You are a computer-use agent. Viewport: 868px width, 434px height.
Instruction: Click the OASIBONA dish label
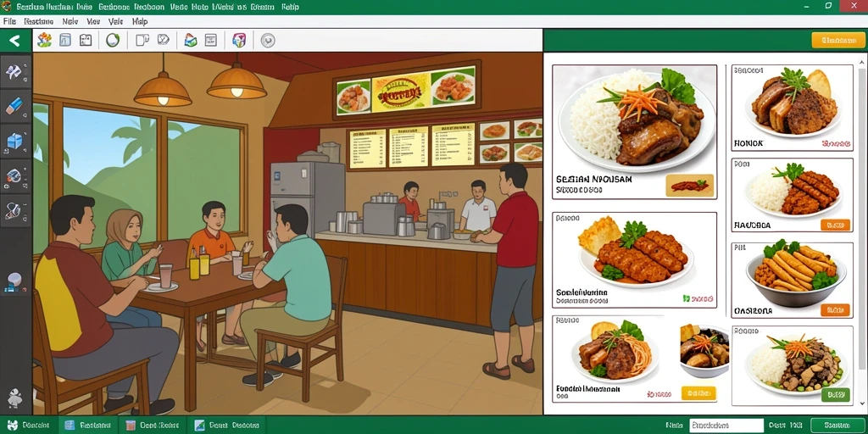click(x=753, y=312)
